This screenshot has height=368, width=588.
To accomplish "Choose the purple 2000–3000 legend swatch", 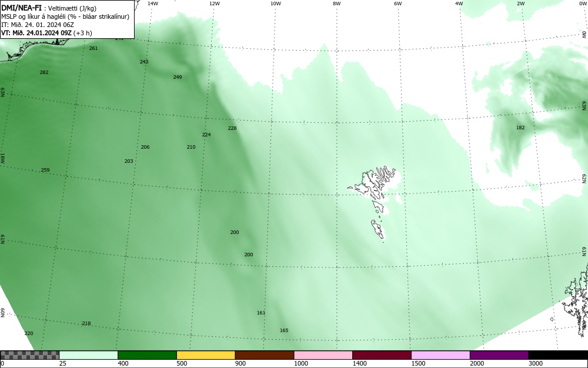I will [499, 355].
